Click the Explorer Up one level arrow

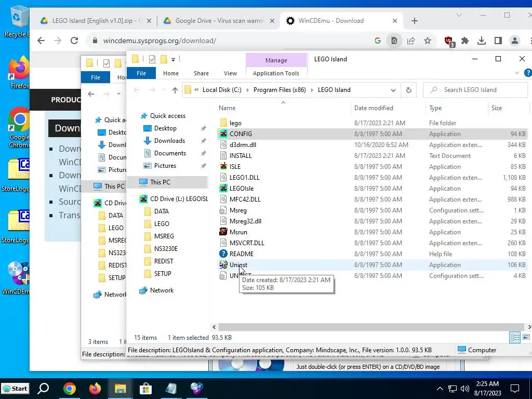pyautogui.click(x=175, y=90)
